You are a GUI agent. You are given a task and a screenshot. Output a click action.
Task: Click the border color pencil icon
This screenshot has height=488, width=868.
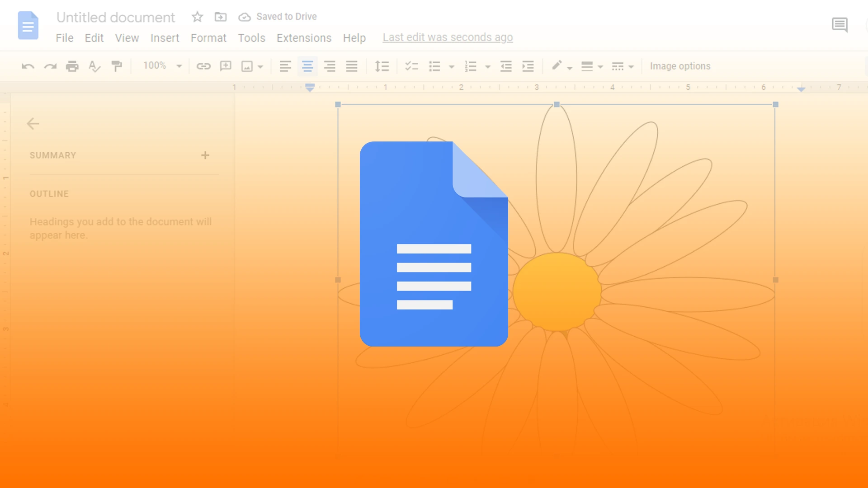(557, 66)
